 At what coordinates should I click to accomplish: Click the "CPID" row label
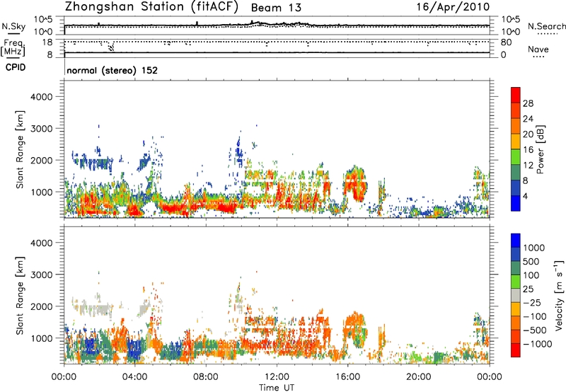pos(16,67)
